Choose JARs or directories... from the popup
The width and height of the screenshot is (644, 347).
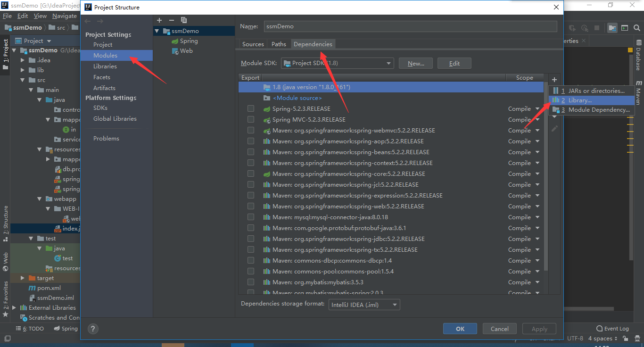tap(591, 91)
